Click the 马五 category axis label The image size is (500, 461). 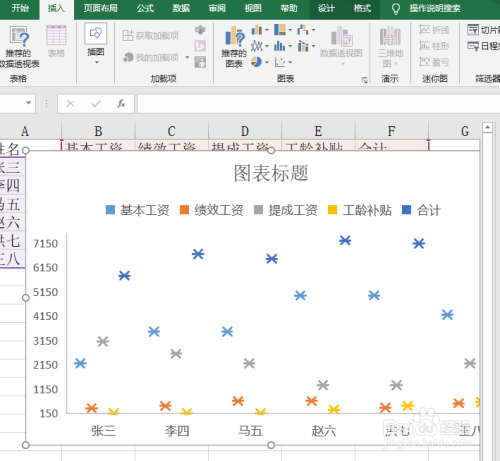[x=250, y=431]
